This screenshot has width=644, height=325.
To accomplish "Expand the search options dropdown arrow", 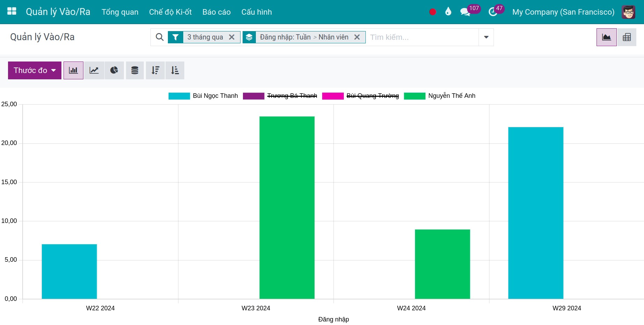I will click(x=486, y=37).
